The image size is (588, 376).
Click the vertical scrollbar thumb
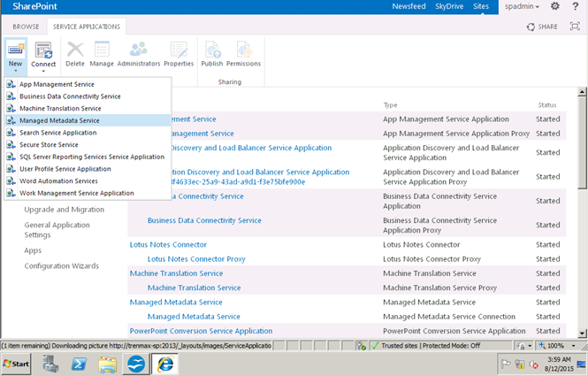point(582,142)
